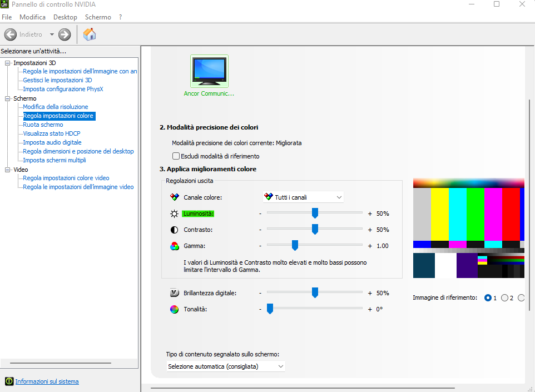Click the sun icon beside Luminosità

(x=175, y=214)
